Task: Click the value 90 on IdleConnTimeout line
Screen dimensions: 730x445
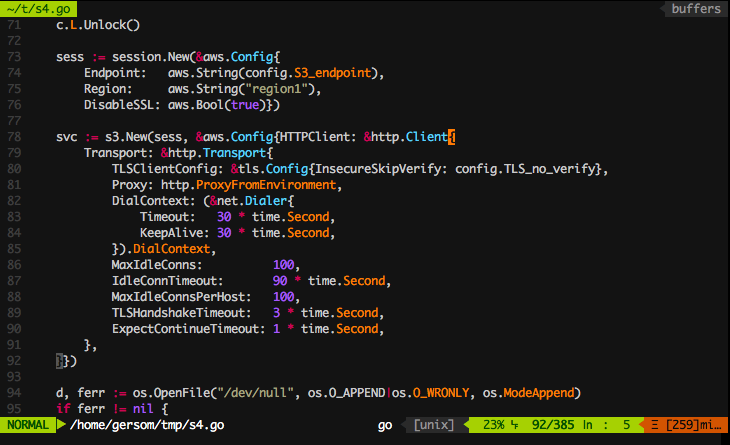Action: [280, 281]
